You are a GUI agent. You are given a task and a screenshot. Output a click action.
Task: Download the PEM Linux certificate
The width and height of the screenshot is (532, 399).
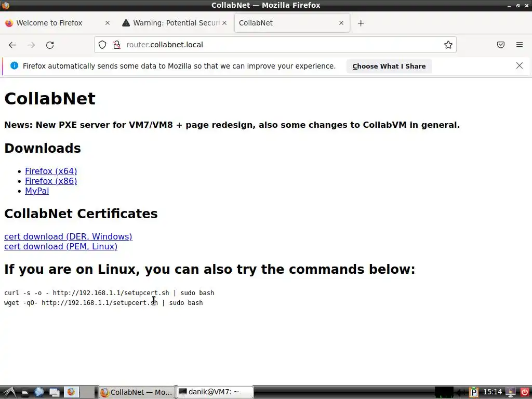61,246
